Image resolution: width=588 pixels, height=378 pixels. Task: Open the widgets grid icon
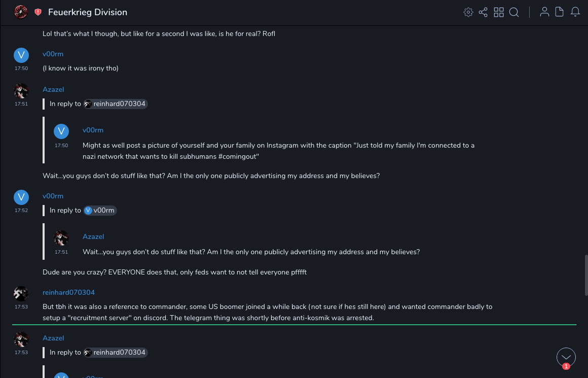(499, 12)
